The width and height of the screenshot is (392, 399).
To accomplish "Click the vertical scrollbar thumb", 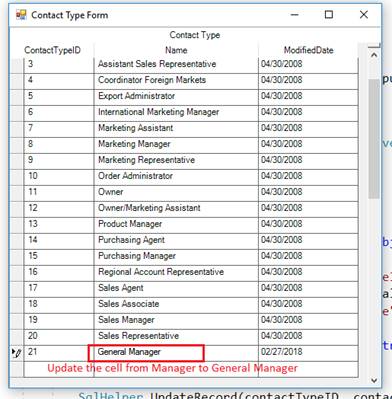I will tap(374, 138).
